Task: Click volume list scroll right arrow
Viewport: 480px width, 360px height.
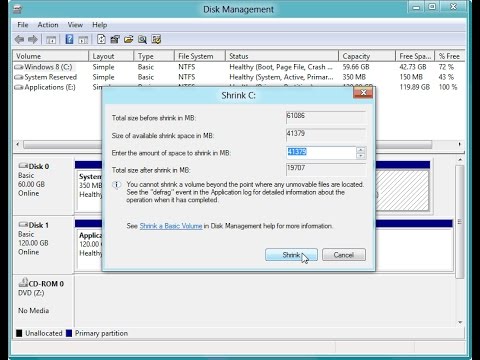Action: [459, 144]
